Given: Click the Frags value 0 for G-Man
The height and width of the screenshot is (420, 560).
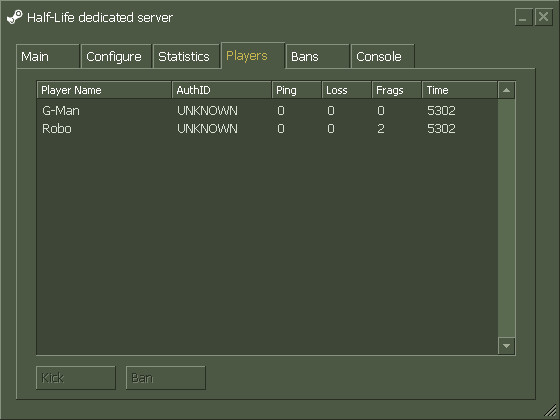Looking at the screenshot, I should pyautogui.click(x=381, y=111).
